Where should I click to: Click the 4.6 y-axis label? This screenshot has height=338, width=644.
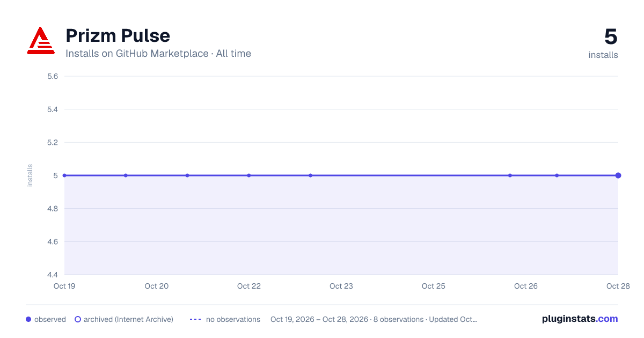click(53, 242)
